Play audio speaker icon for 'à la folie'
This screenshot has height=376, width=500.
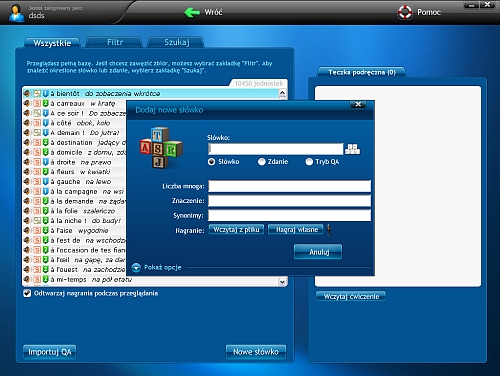coord(27,211)
